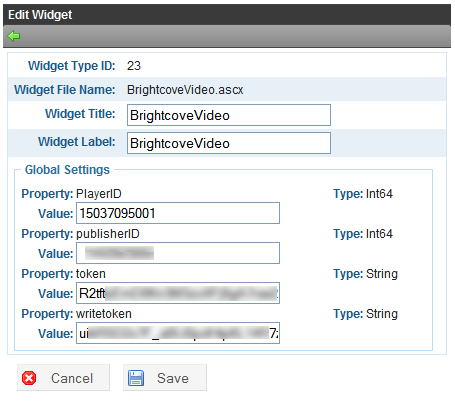Click the floppy disk Save icon
455x408 pixels.
pyautogui.click(x=136, y=378)
